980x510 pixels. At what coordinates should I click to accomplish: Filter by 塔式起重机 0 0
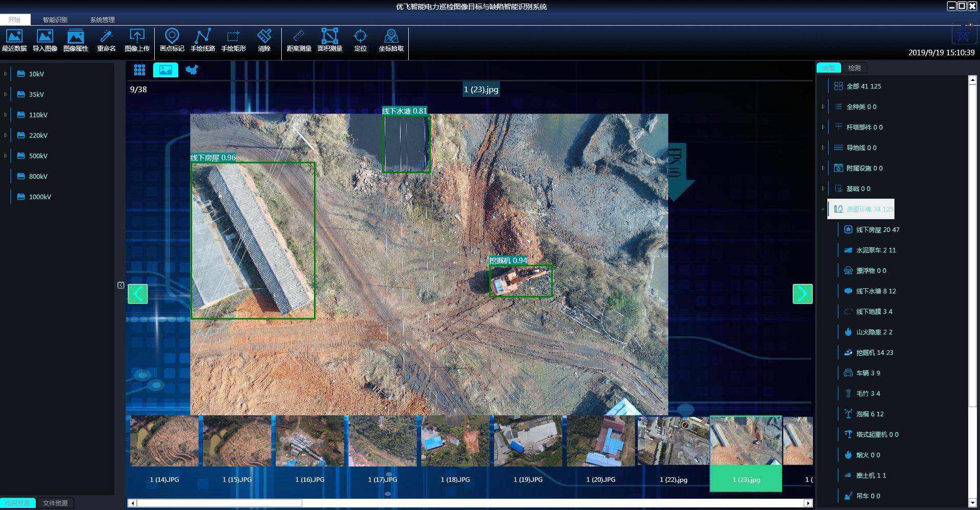pyautogui.click(x=871, y=434)
